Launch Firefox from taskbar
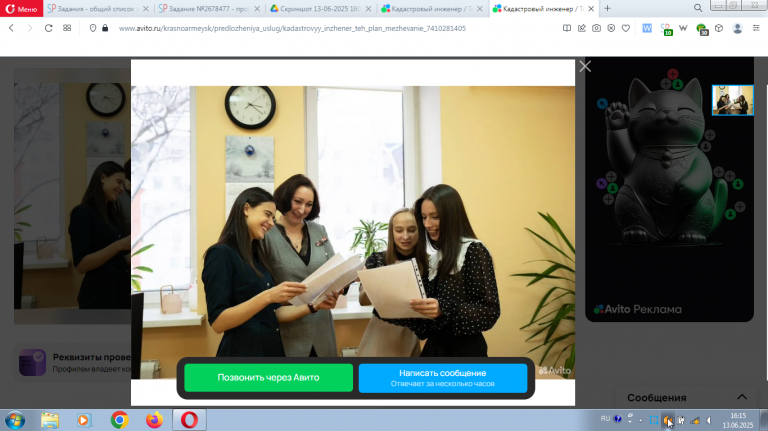This screenshot has height=431, width=768. click(x=154, y=420)
